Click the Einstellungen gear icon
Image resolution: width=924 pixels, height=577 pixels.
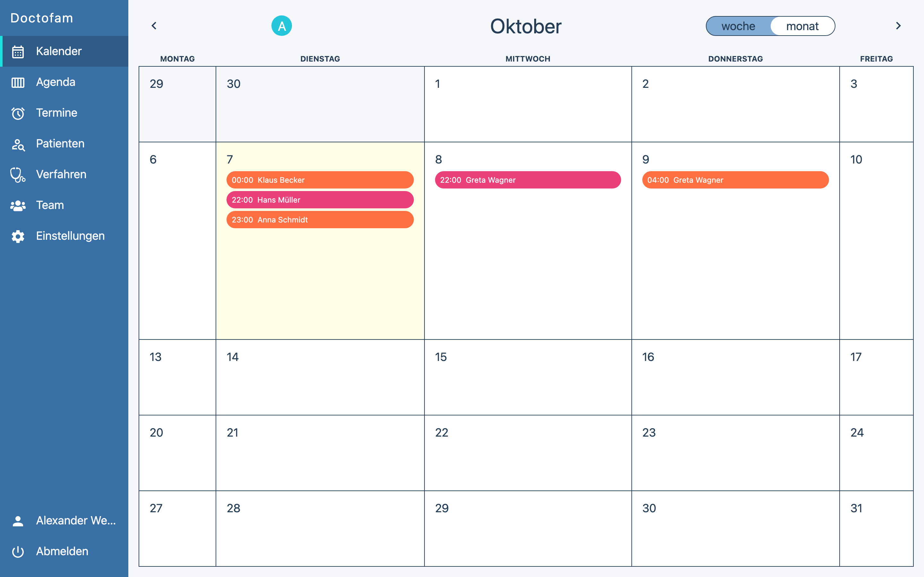[x=18, y=236]
